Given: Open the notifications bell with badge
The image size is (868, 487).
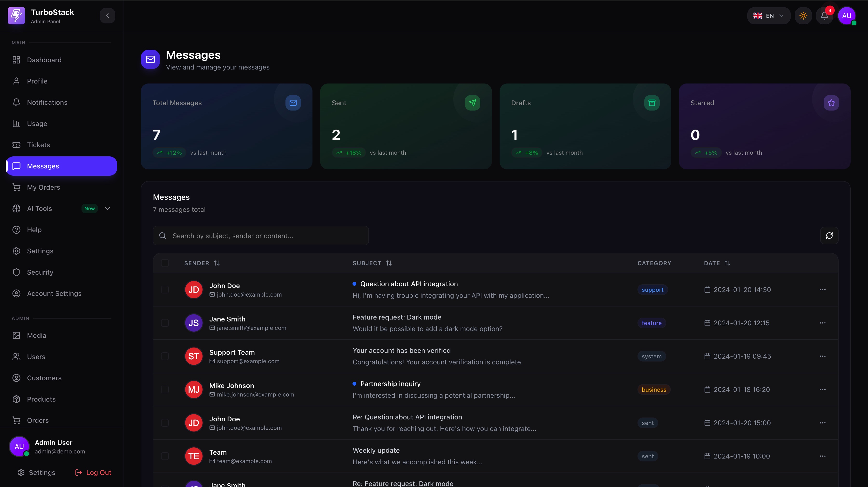Looking at the screenshot, I should click(824, 15).
